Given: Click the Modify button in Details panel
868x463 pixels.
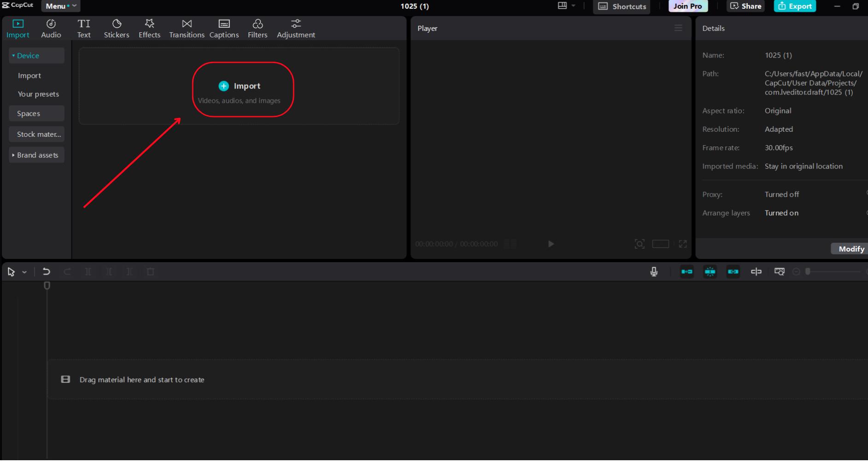Looking at the screenshot, I should point(851,249).
